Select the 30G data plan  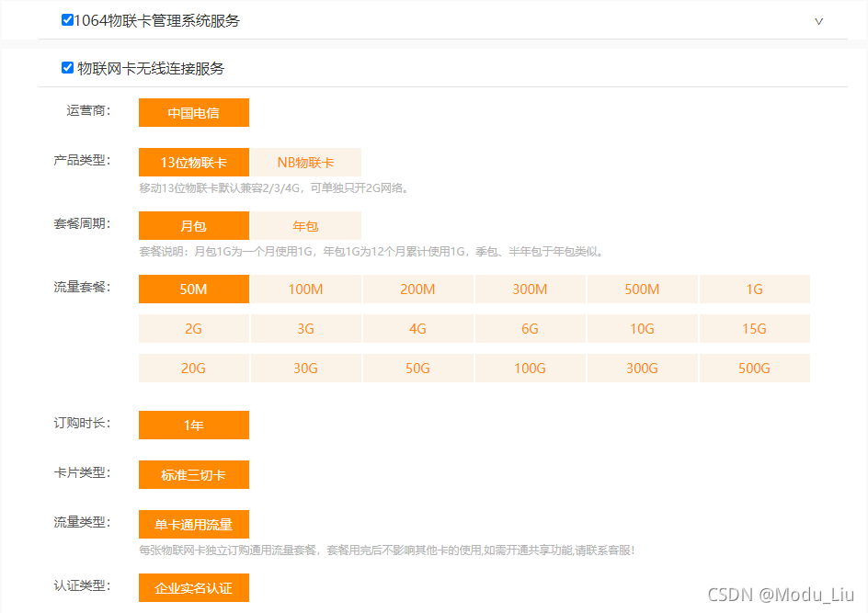306,369
